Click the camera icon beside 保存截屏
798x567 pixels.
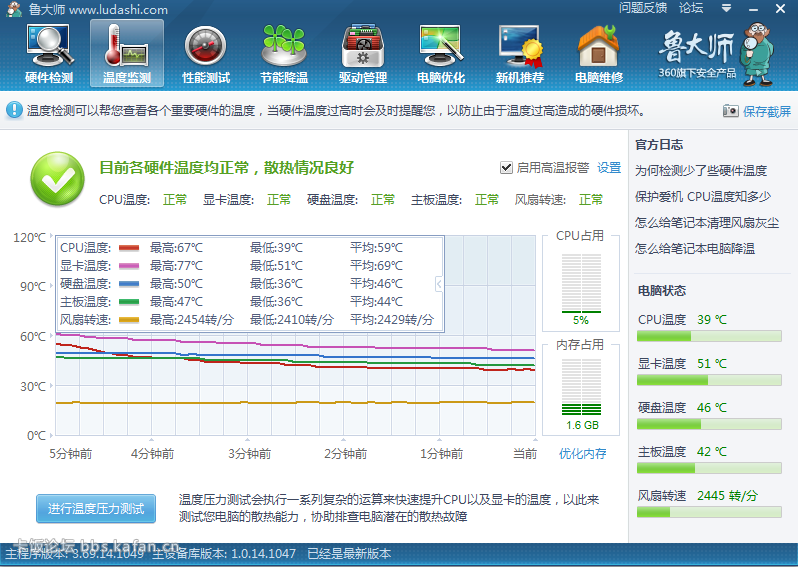pyautogui.click(x=730, y=110)
